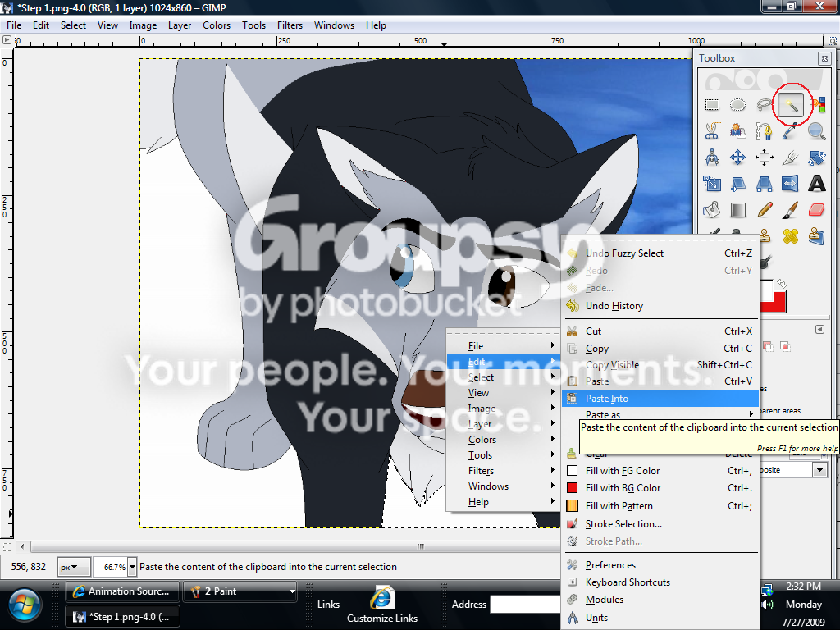Choose Stroke Selection from the menu
The image size is (840, 630).
click(x=660, y=524)
